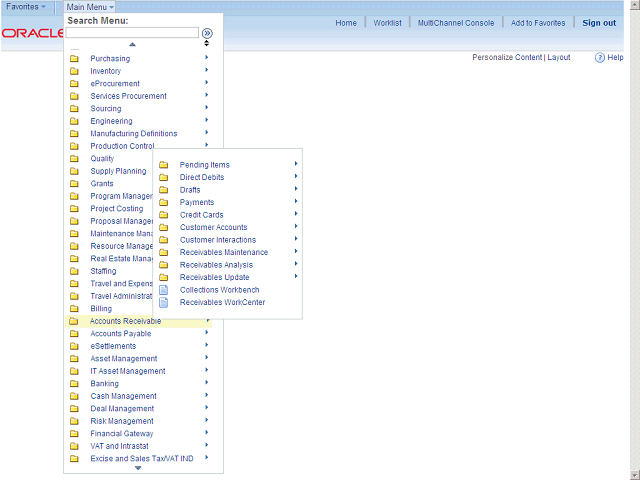Click the Search Menu go button
Screen dimensions: 640x480
[207, 33]
